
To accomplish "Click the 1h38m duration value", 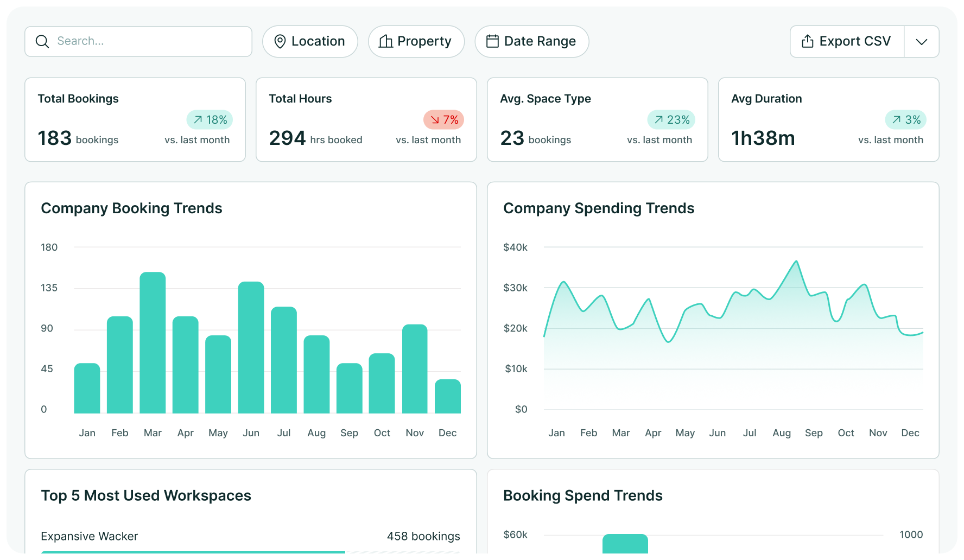I will click(x=763, y=138).
